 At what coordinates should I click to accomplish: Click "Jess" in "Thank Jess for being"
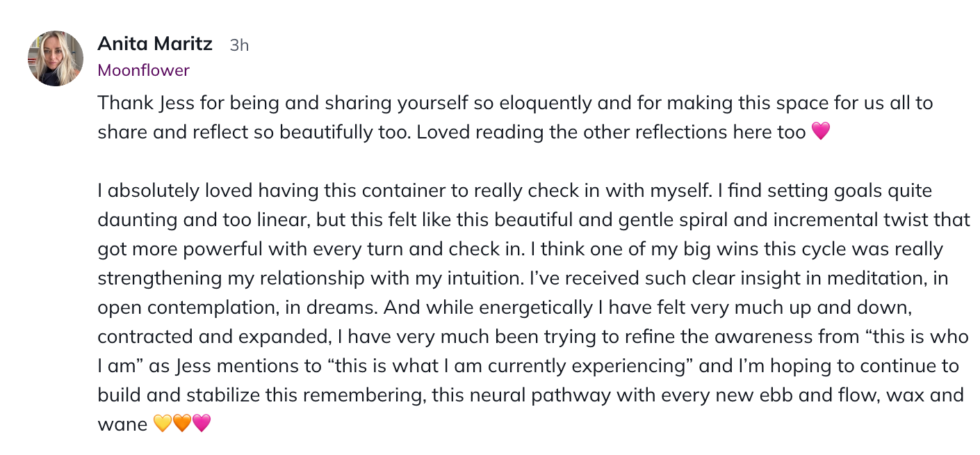177,103
